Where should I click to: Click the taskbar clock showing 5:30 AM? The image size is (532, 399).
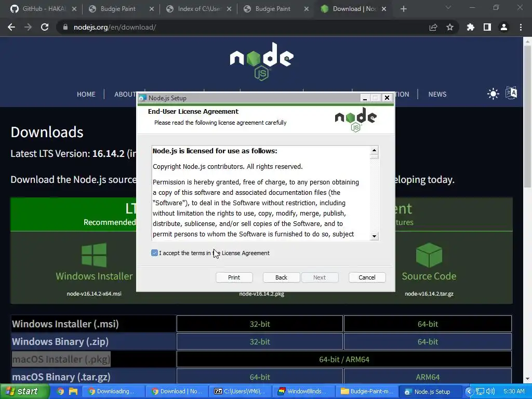coord(514,391)
